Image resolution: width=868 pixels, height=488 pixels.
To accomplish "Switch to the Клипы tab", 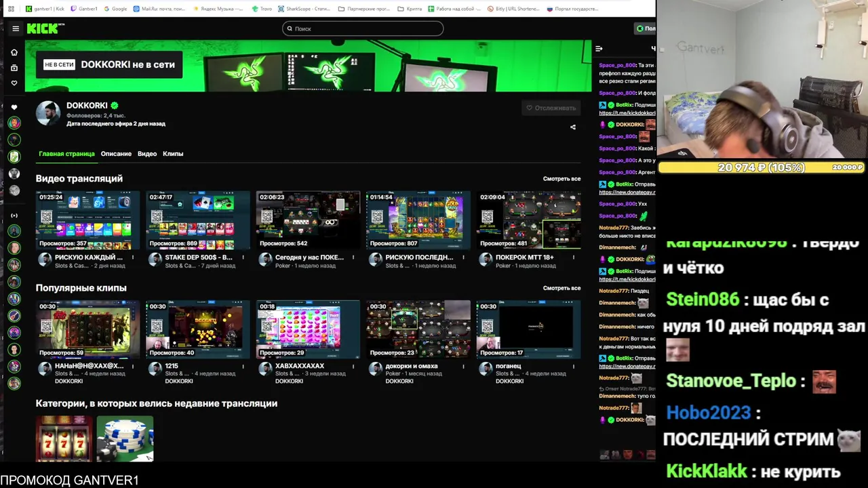I will pyautogui.click(x=173, y=154).
